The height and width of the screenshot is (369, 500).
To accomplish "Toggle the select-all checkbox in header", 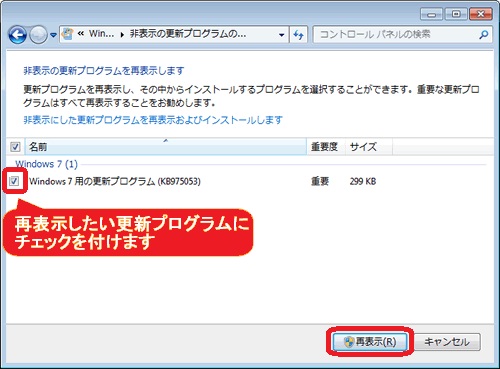I will click(x=15, y=147).
